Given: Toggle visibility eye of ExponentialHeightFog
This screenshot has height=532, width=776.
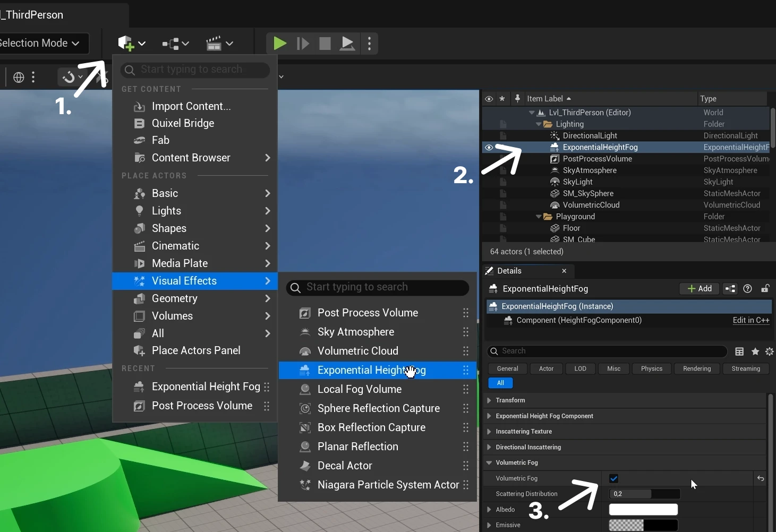Looking at the screenshot, I should [x=489, y=148].
